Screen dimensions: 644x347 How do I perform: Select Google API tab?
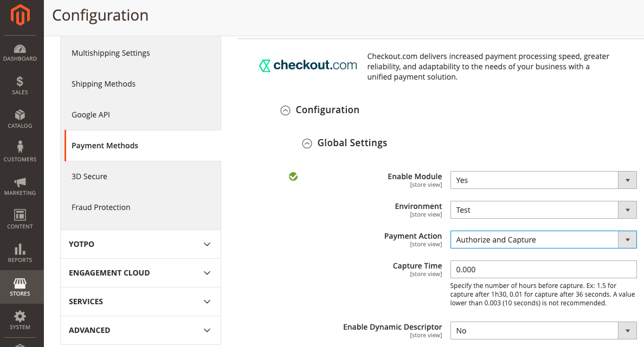pos(140,115)
